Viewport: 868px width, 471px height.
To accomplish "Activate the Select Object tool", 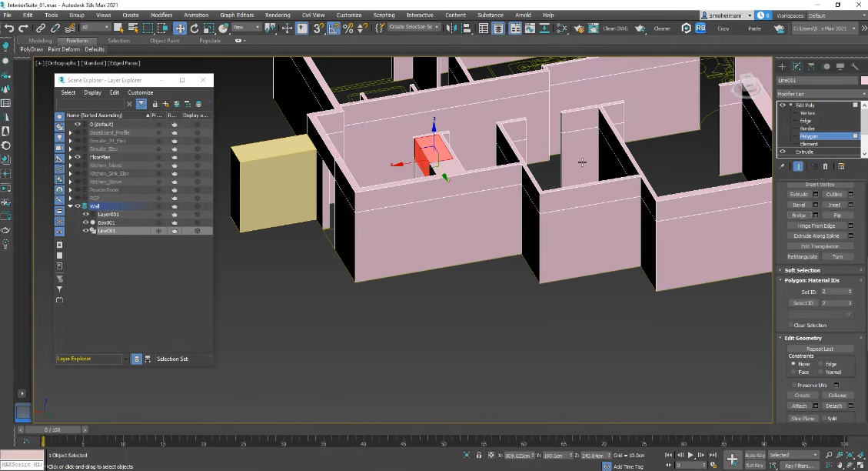I will coord(118,28).
